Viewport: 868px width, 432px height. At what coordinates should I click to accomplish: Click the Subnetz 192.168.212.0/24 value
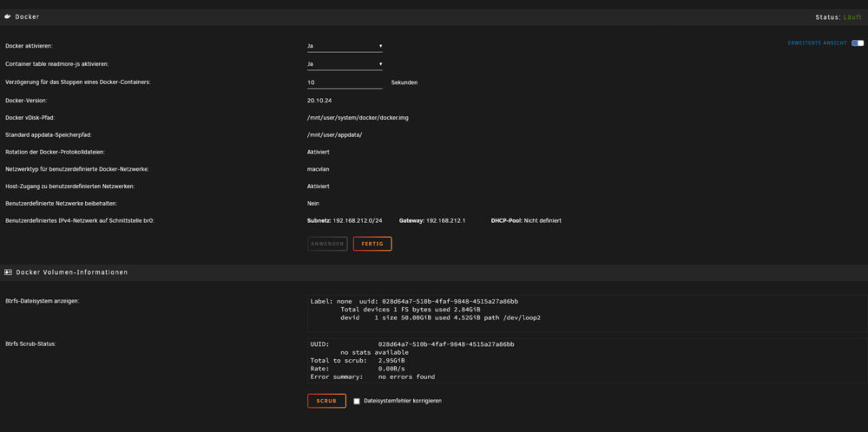click(x=345, y=220)
